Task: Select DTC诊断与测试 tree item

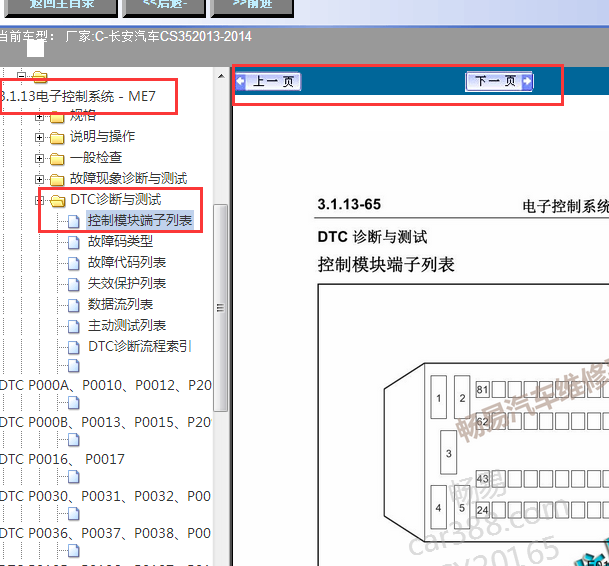Action: click(115, 199)
